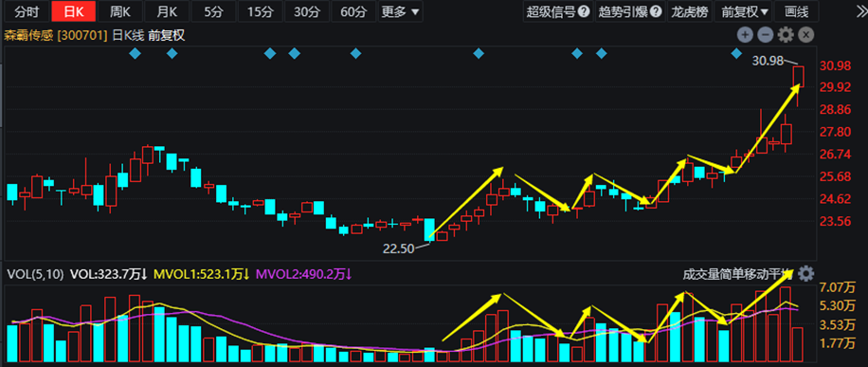The width and height of the screenshot is (868, 367).
Task: Click the VOL:323.7万 value
Action: click(108, 273)
